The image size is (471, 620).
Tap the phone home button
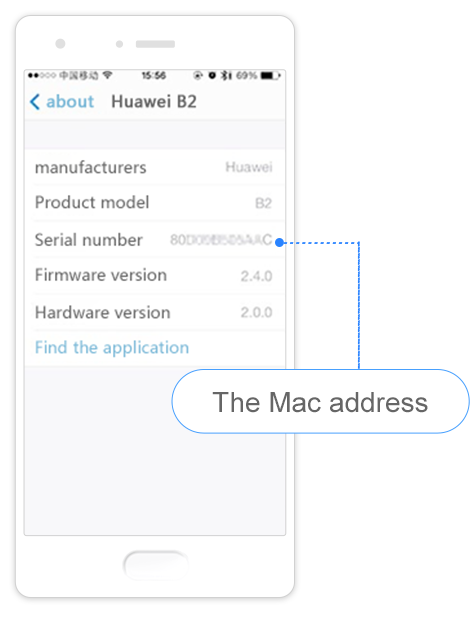(x=155, y=565)
